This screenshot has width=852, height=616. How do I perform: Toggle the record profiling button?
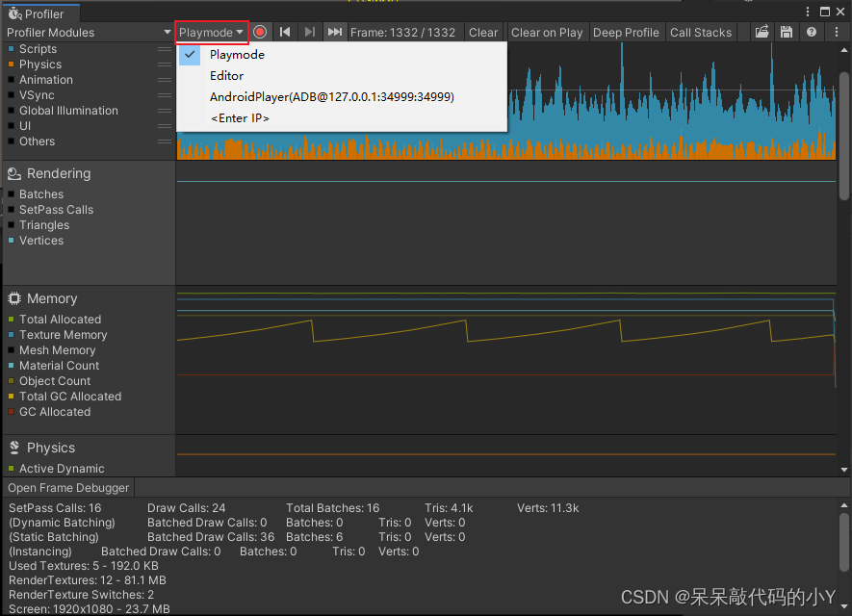tap(260, 32)
